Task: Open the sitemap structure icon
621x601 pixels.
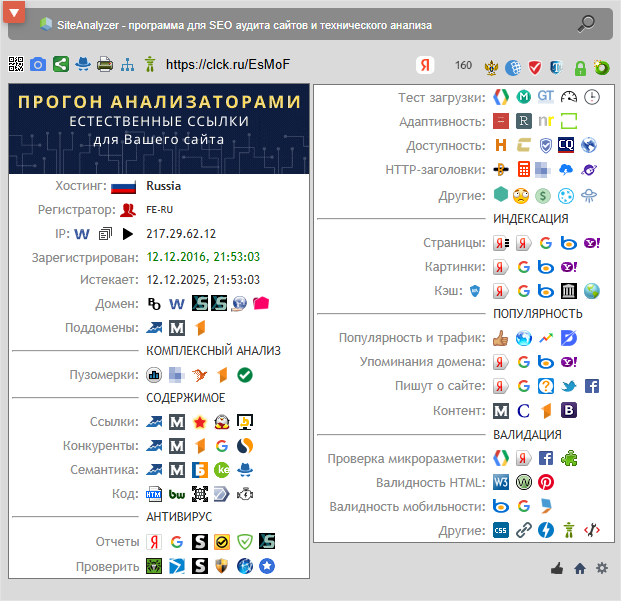Action: [x=127, y=64]
